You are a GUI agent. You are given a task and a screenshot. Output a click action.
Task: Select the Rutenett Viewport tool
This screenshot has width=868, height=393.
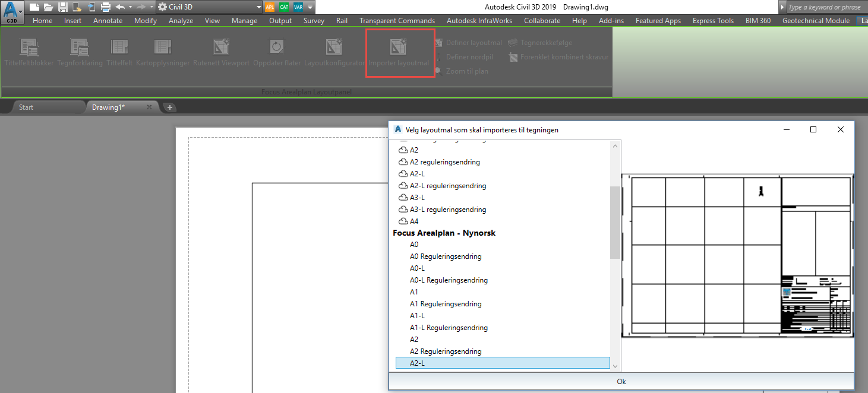tap(221, 47)
